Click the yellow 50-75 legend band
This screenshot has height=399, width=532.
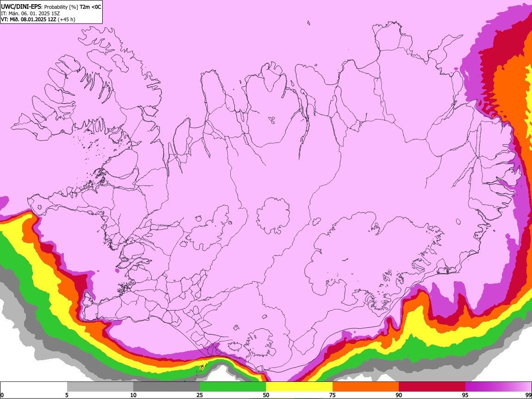[299, 387]
